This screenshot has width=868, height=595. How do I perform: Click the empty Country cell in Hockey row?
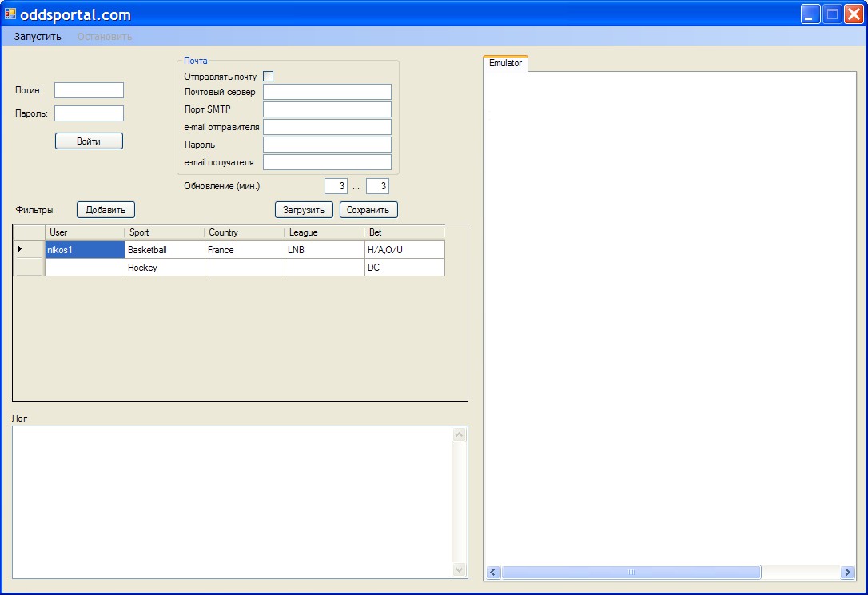pos(245,267)
